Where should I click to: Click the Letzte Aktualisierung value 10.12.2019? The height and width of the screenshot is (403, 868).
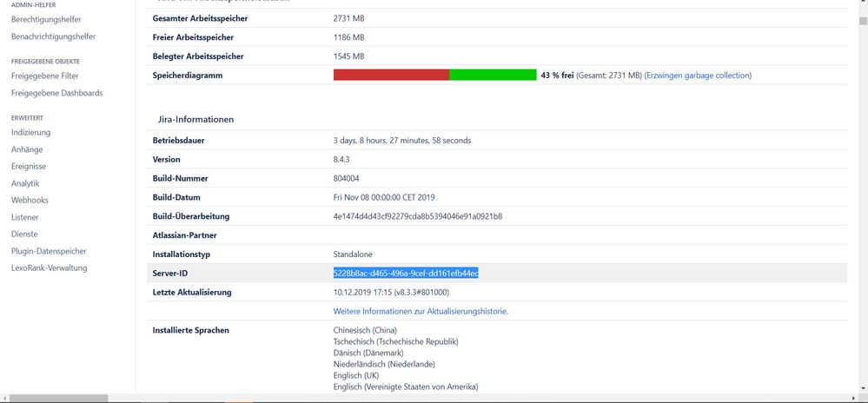391,293
